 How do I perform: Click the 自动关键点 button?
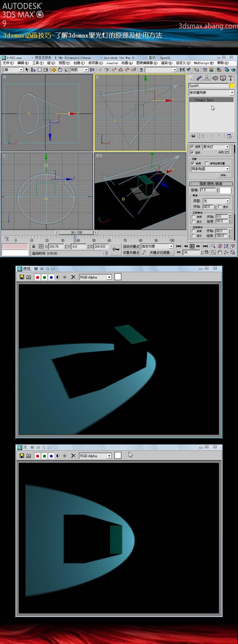[x=131, y=246]
